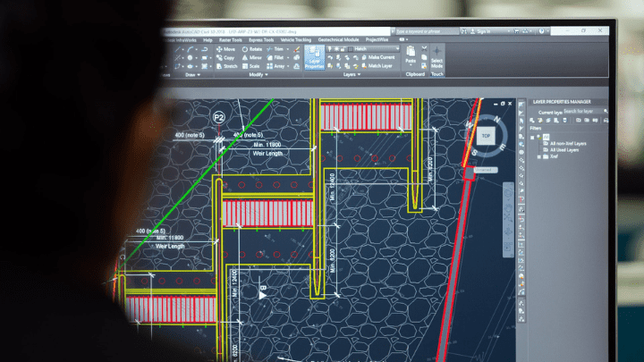Select the Copy tool
This screenshot has width=644, height=362.
pyautogui.click(x=226, y=57)
